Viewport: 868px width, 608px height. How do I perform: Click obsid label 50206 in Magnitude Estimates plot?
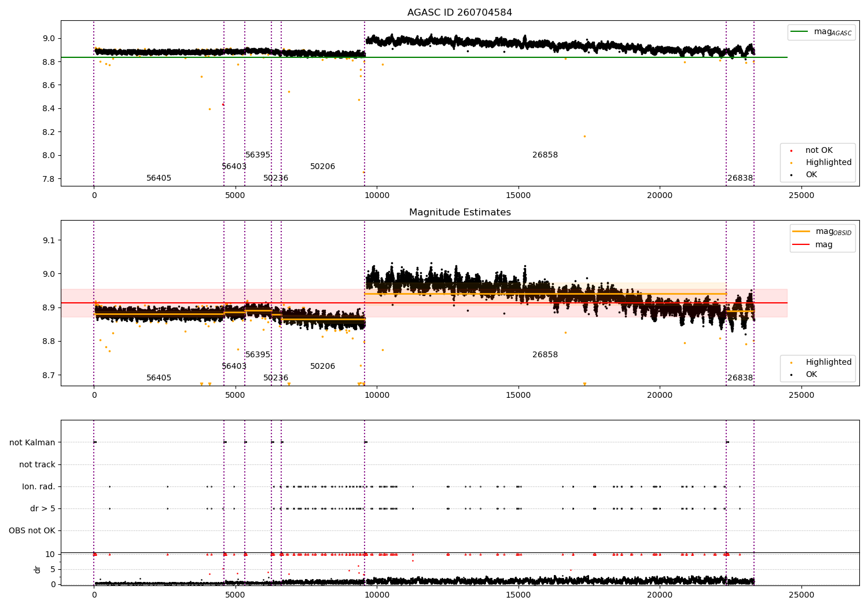322,367
